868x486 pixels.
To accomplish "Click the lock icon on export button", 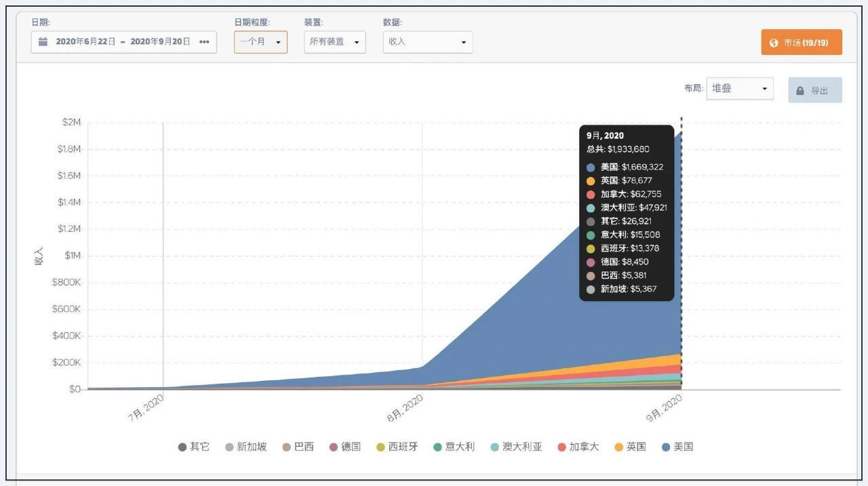I will click(x=800, y=91).
